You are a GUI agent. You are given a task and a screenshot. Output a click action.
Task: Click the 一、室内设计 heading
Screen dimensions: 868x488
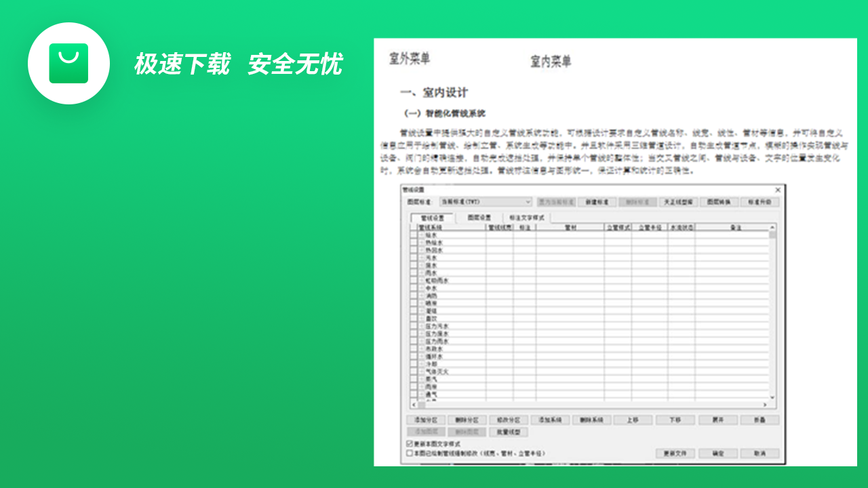434,93
